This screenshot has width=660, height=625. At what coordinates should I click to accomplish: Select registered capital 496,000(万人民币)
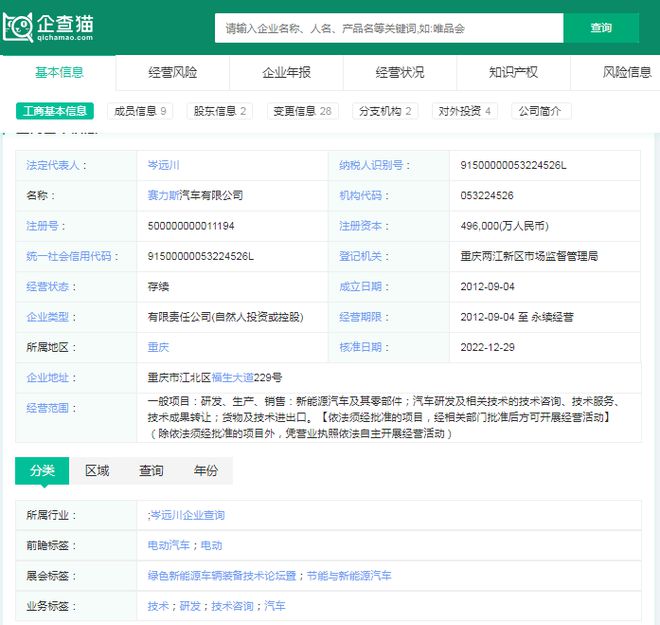pos(505,226)
